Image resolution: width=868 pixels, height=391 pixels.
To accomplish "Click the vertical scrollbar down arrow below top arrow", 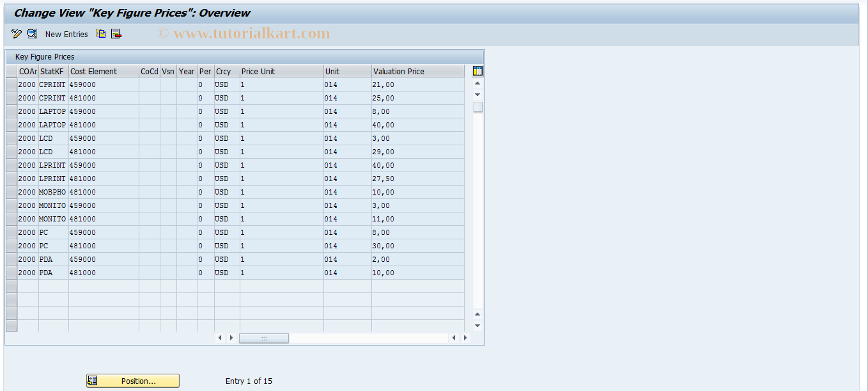I will click(477, 95).
